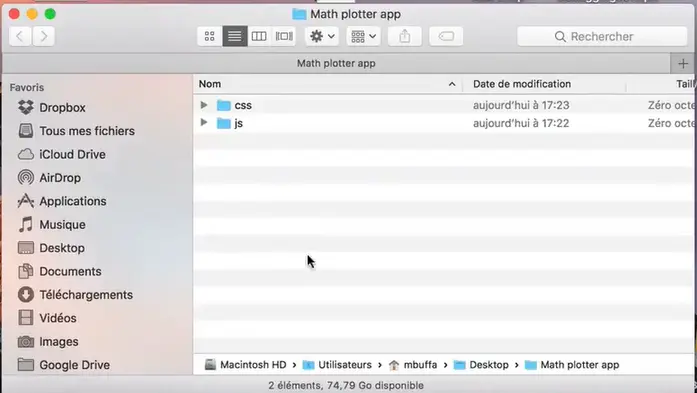Open Images in the sidebar

59,342
